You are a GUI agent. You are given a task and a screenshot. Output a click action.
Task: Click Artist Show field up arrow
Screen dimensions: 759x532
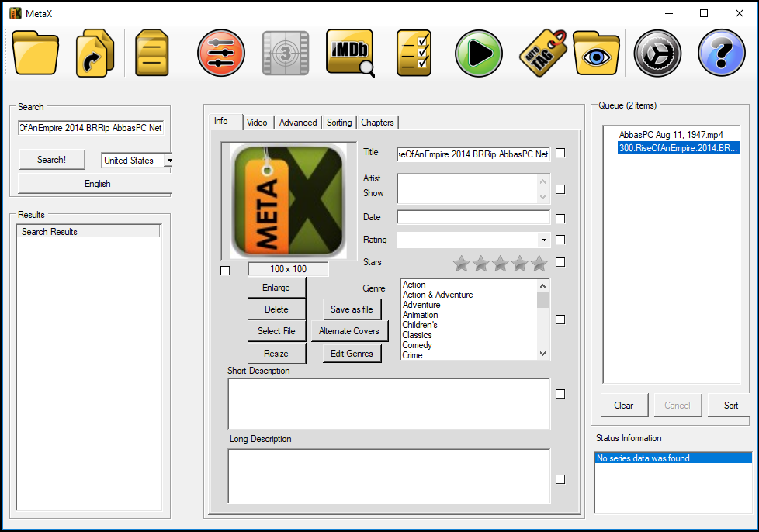(542, 181)
